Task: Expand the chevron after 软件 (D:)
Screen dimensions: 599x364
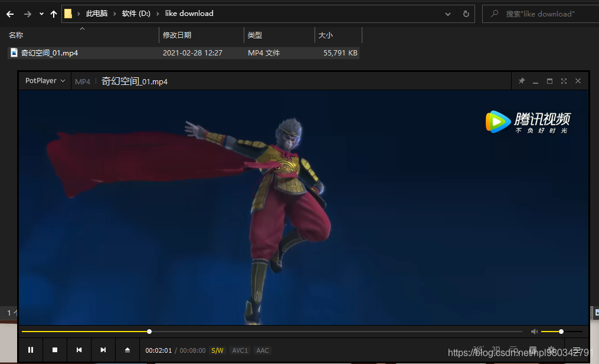Action: pos(158,14)
